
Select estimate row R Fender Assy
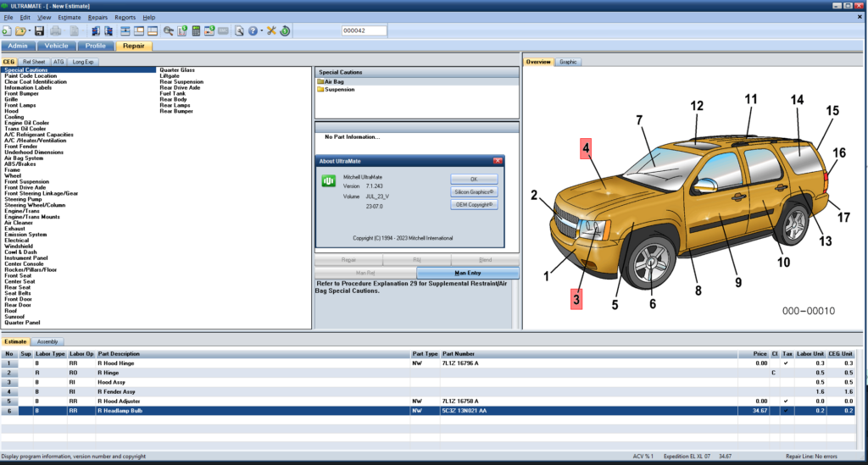[x=427, y=391]
